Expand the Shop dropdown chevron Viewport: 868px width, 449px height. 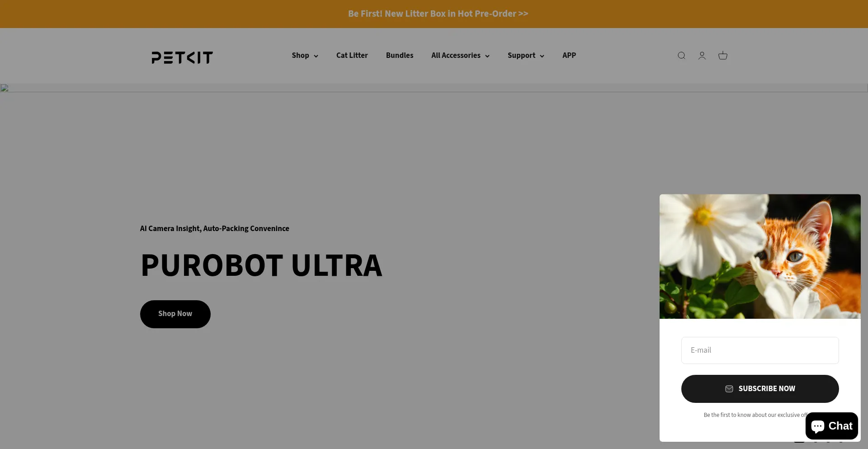point(316,56)
